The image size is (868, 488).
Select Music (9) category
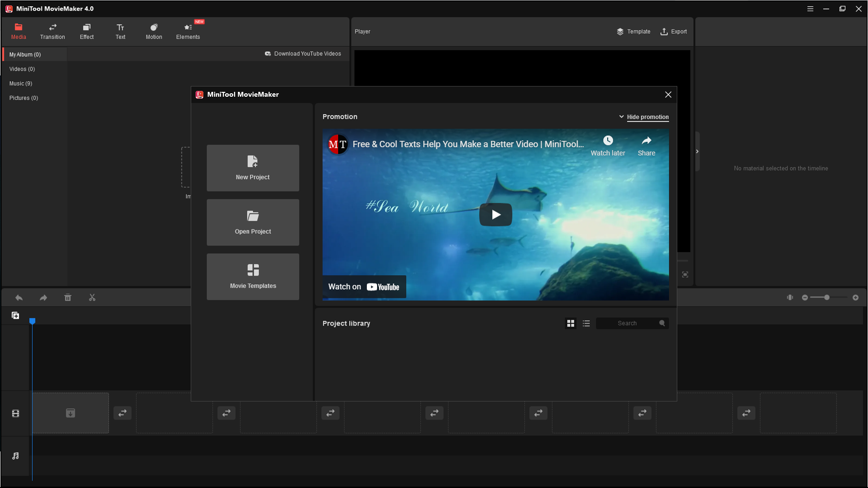(35, 84)
